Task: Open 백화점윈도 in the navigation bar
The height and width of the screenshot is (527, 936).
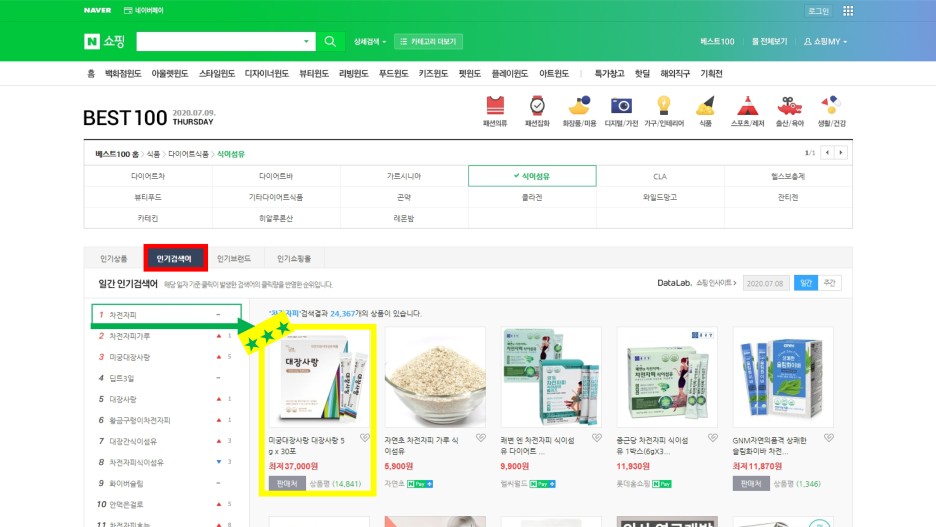Action: click(123, 73)
